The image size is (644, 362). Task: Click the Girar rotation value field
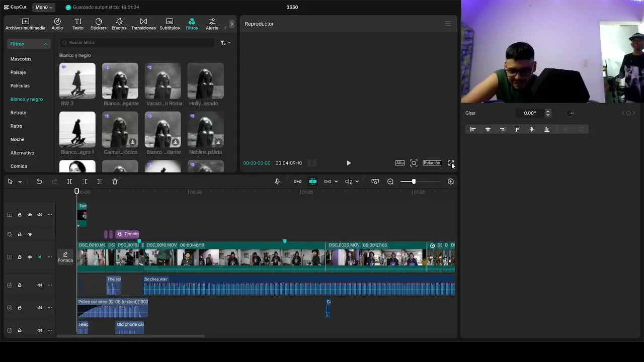pos(530,113)
